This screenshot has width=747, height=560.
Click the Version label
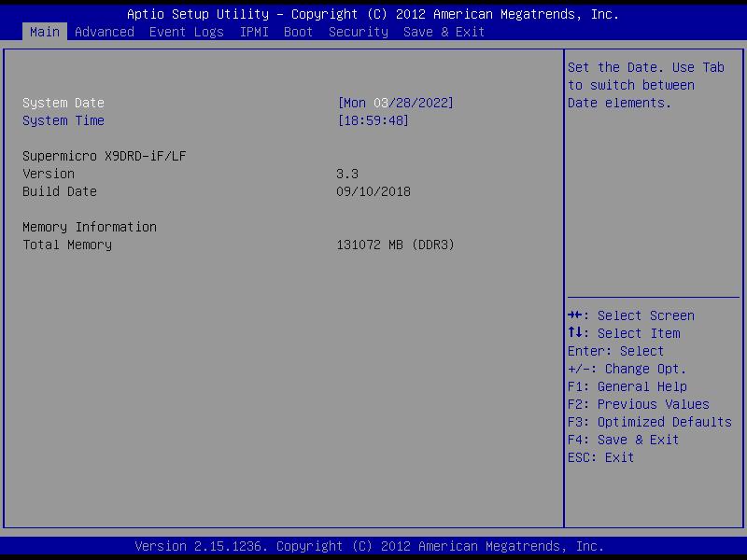[49, 174]
